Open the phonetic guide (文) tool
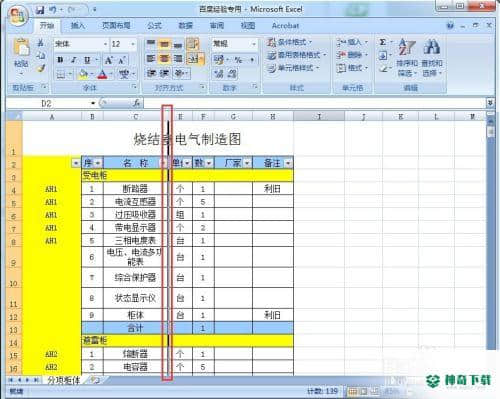This screenshot has width=500, height=399. [x=124, y=74]
